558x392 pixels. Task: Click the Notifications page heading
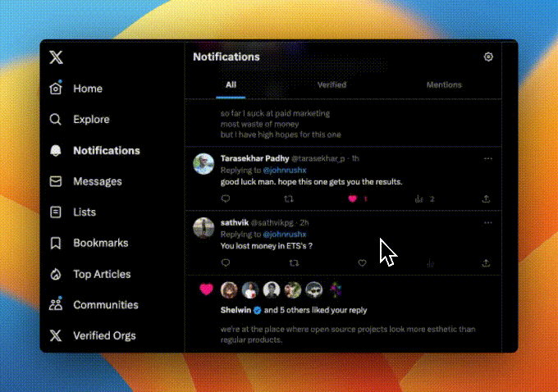(x=226, y=57)
